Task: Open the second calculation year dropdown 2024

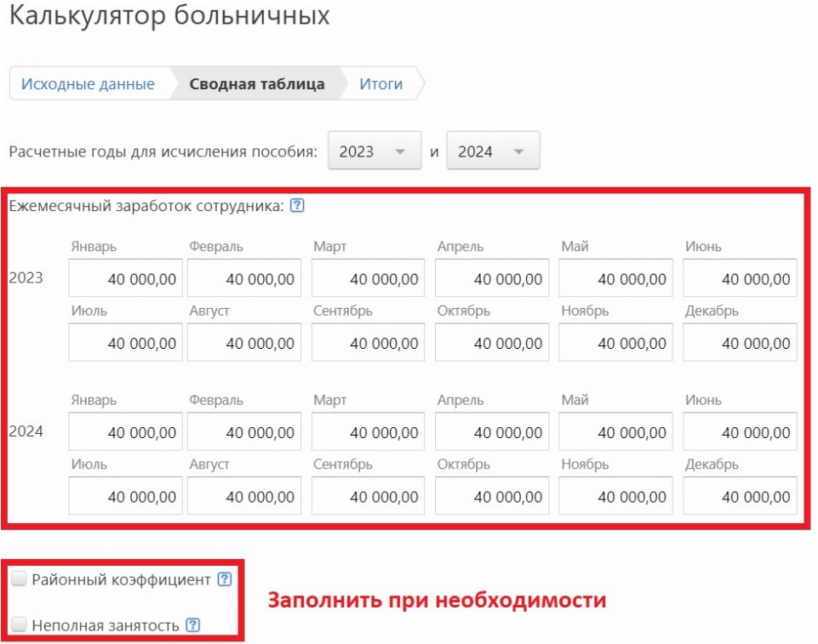Action: click(x=493, y=151)
